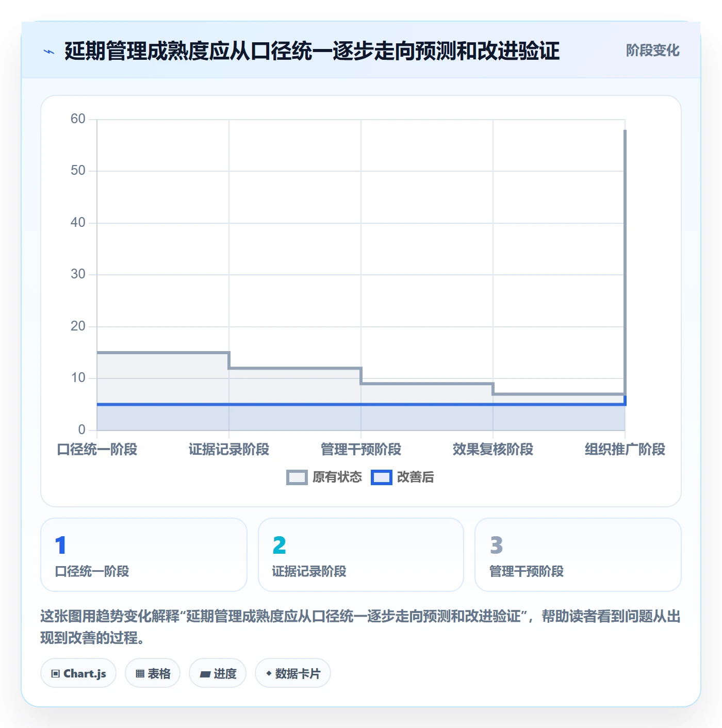
Task: Click the main title starting with 延期管理成熟度
Action: [311, 51]
